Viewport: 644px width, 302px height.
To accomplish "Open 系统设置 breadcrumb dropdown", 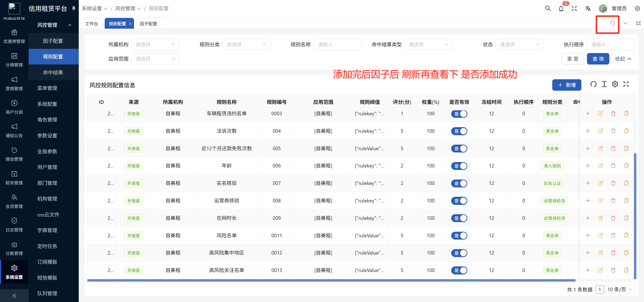I will [94, 9].
